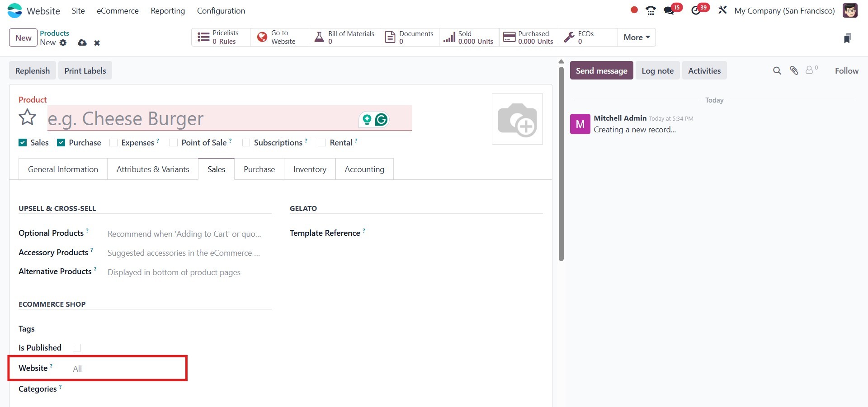Search messages with the magnifier icon
The width and height of the screenshot is (868, 407).
tap(777, 70)
